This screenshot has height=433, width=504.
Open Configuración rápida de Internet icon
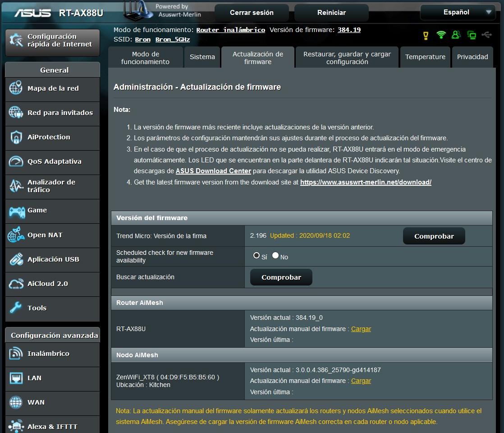(16, 40)
